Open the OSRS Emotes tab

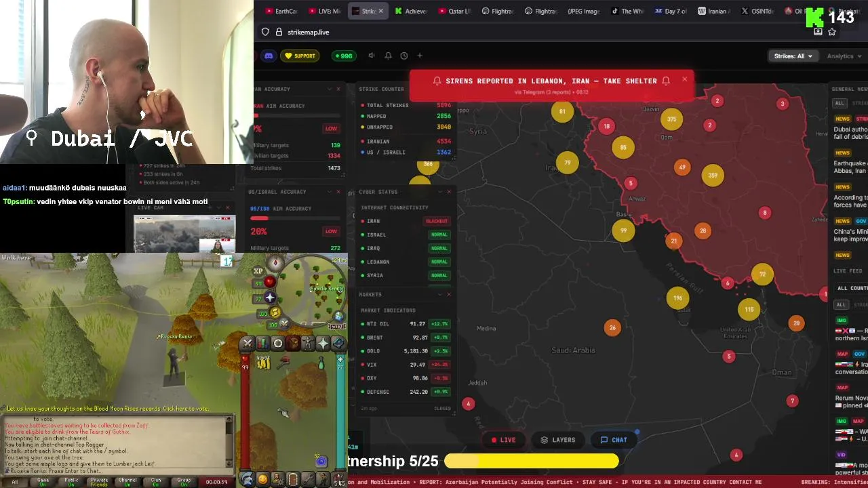(x=323, y=479)
